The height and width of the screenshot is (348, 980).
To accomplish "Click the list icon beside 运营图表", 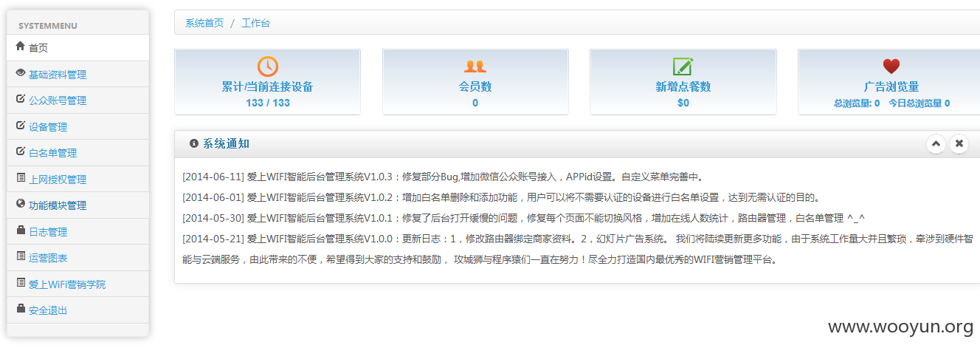I will tap(21, 256).
